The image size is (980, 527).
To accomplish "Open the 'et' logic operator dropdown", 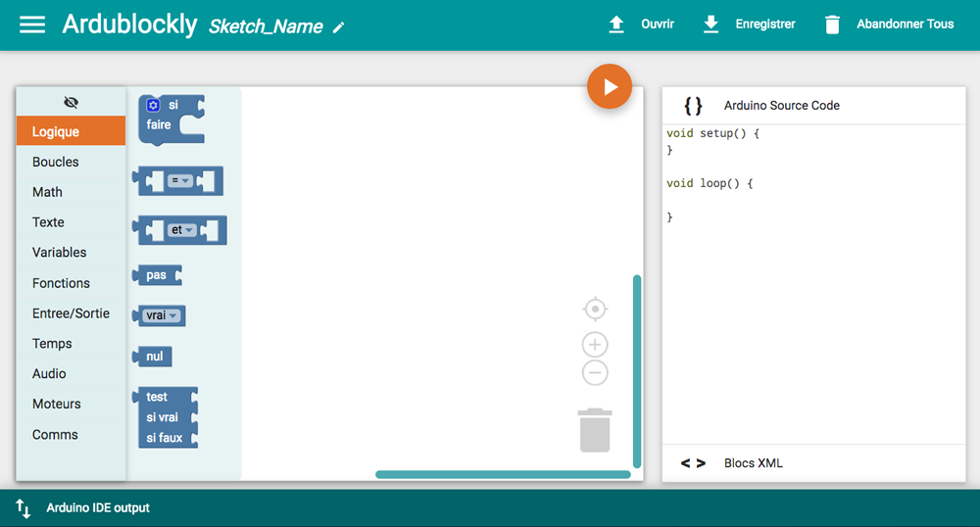I will click(181, 230).
